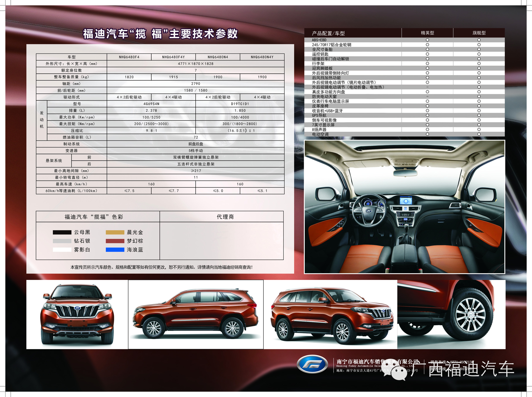Click ground clearance value ≥217
The height and width of the screenshot is (397, 532).
[196, 171]
